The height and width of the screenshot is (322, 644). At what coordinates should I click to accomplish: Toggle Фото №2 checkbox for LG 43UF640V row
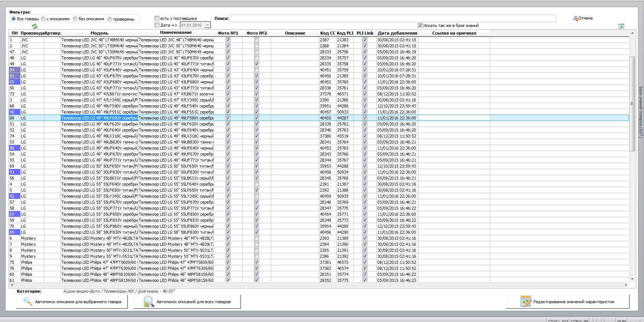click(256, 70)
